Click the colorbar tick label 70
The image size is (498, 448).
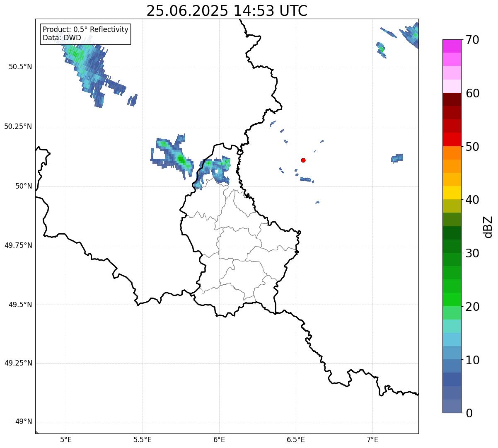click(x=473, y=40)
